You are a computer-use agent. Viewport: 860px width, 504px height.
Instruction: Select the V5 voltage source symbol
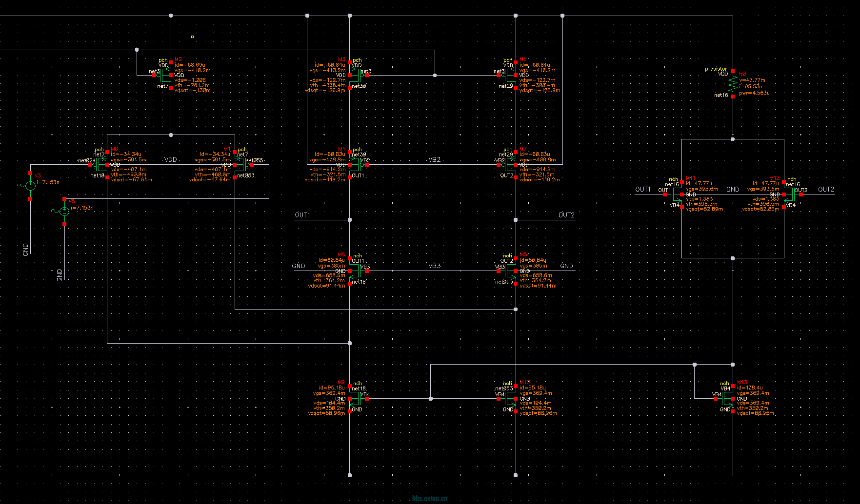pos(64,211)
